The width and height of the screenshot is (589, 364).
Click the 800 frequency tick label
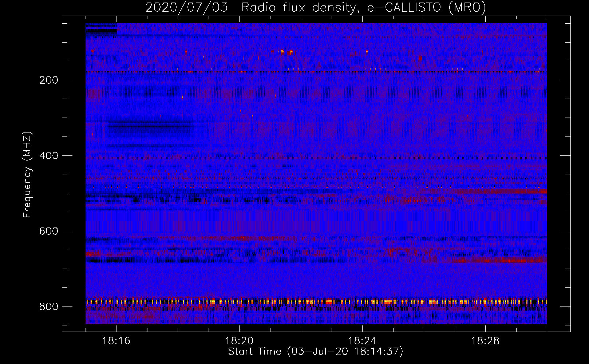(x=49, y=306)
